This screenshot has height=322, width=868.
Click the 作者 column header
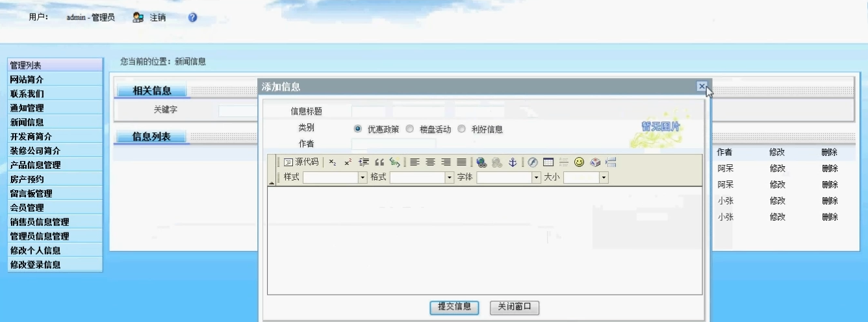point(725,153)
